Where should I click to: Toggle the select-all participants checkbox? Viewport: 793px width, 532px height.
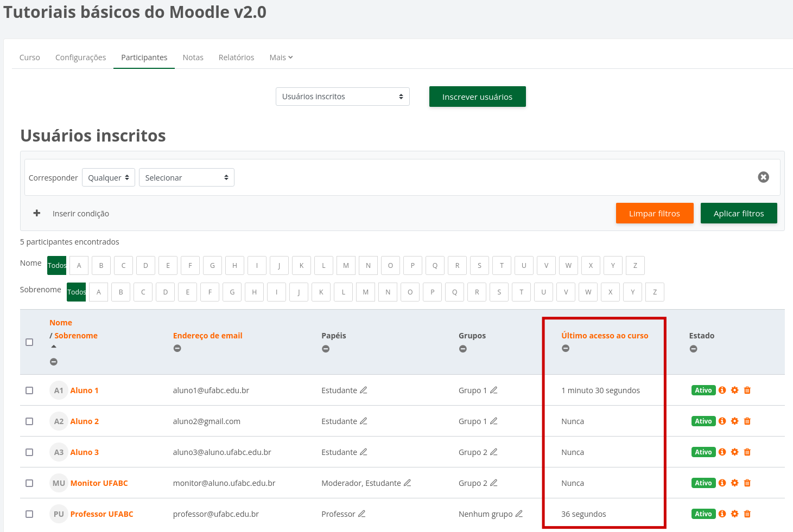coord(29,342)
